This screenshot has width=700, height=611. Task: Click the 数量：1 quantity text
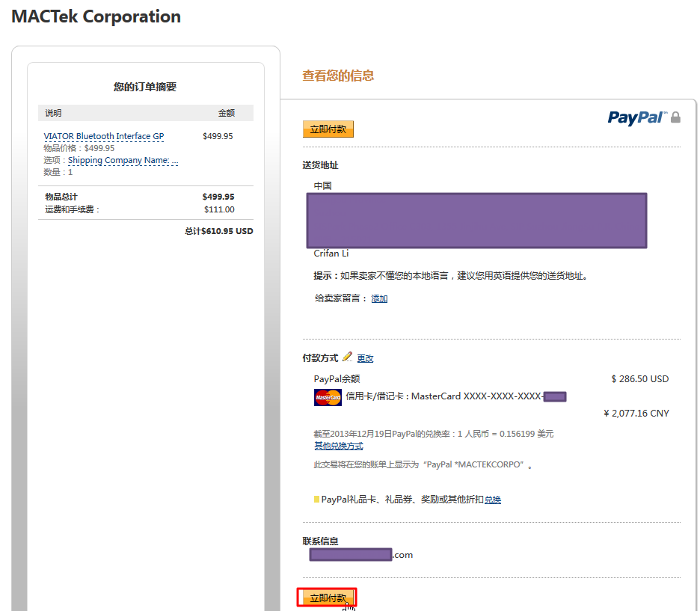pos(58,172)
